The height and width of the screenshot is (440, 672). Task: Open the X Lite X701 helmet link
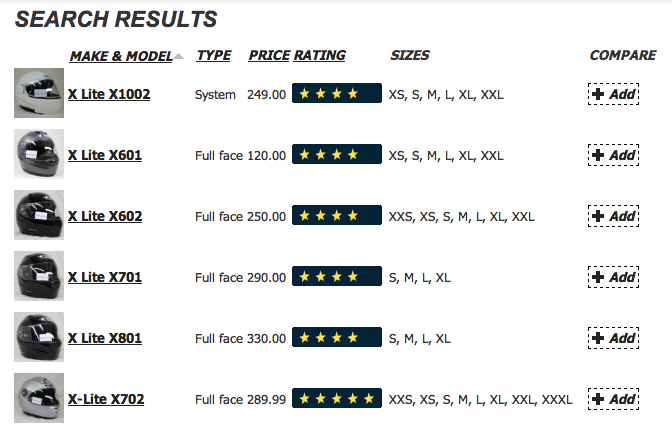(105, 277)
